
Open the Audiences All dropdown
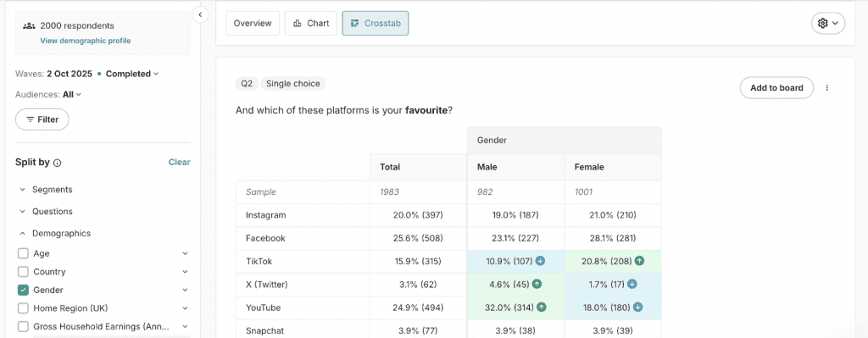click(x=72, y=95)
